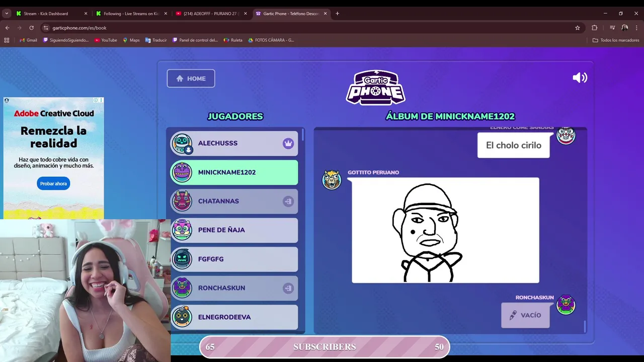The image size is (644, 362).
Task: Click the FGFGFG hooded avatar
Action: (182, 259)
